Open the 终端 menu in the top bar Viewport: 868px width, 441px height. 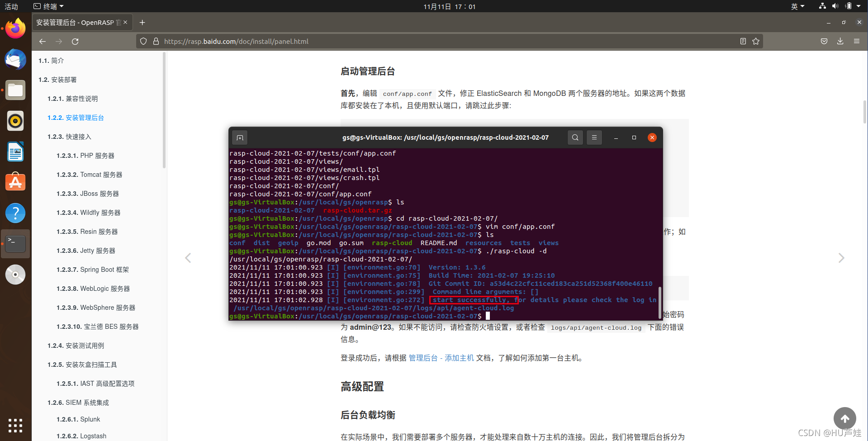[48, 6]
